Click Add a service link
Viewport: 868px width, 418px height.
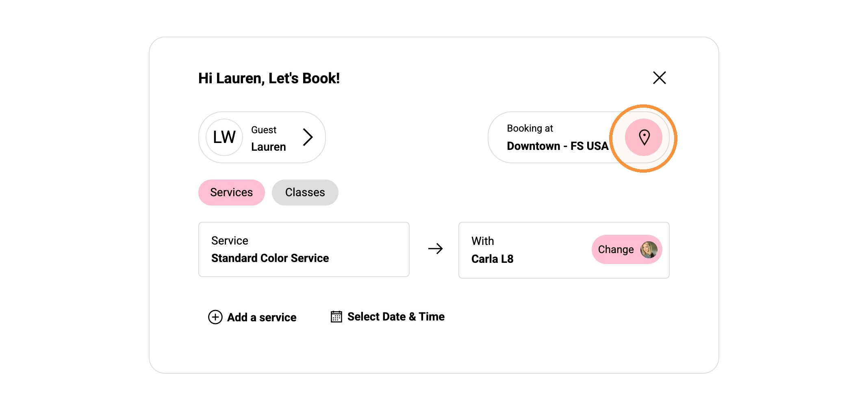[261, 317]
